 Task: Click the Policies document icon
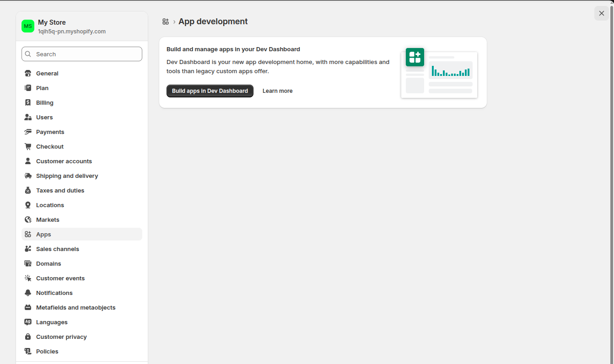[x=28, y=351]
